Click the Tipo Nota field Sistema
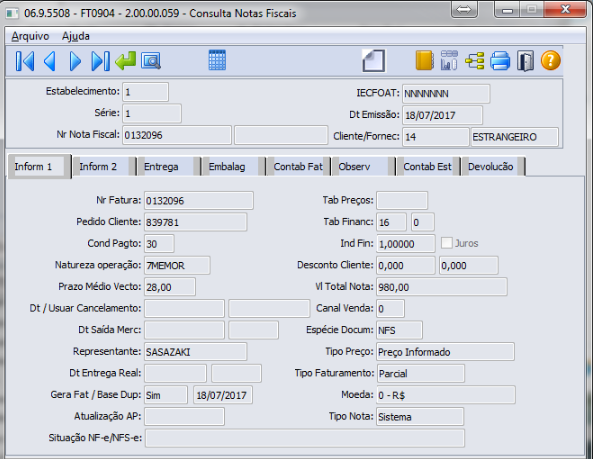This screenshot has width=593, height=459. [x=420, y=417]
